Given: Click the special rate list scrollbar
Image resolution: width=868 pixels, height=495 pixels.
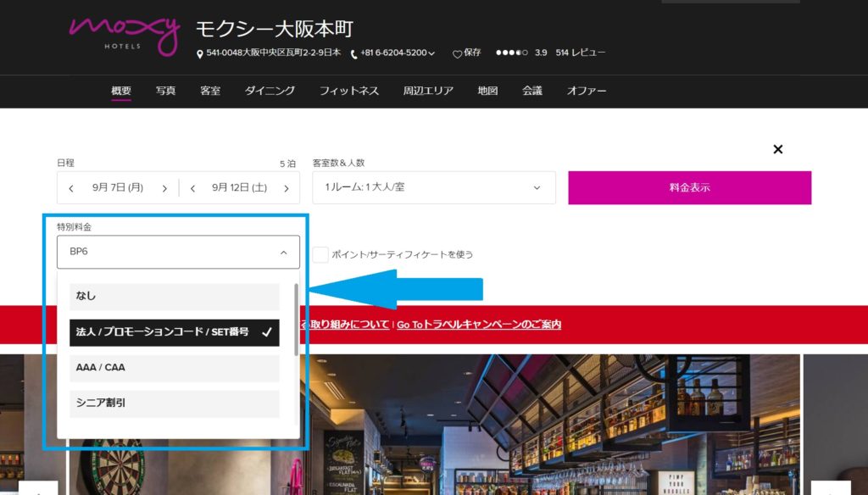Looking at the screenshot, I should click(x=296, y=320).
